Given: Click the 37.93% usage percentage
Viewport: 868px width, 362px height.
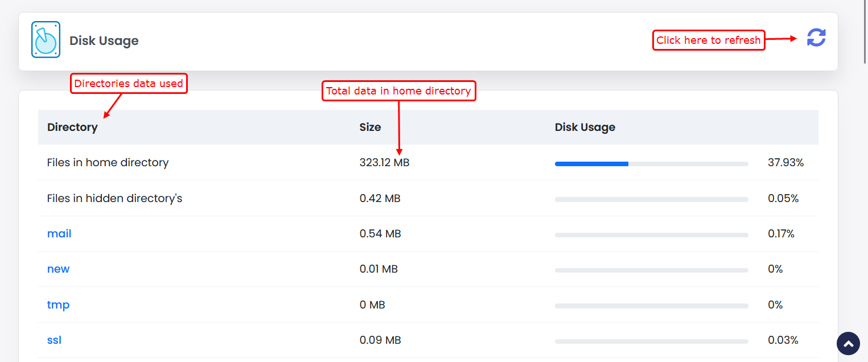Looking at the screenshot, I should click(x=785, y=163).
